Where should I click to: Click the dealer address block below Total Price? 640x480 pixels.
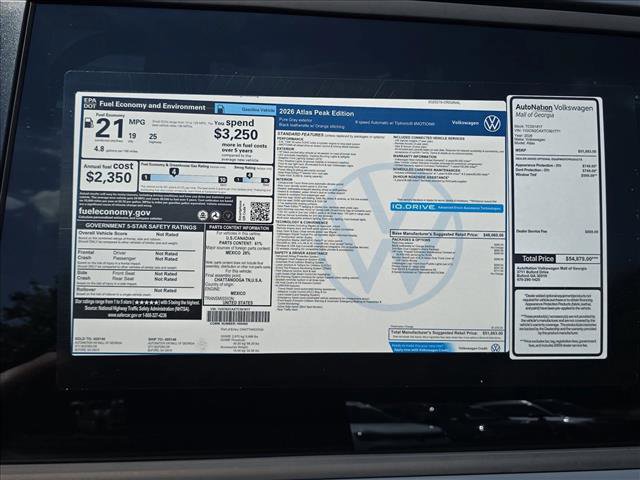pyautogui.click(x=551, y=274)
